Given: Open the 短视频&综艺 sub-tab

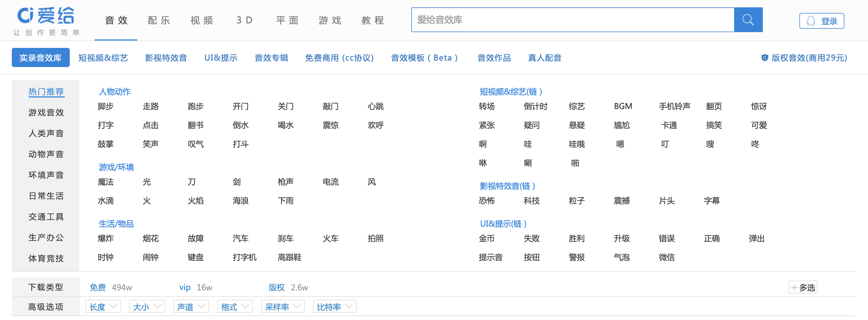Looking at the screenshot, I should (103, 58).
